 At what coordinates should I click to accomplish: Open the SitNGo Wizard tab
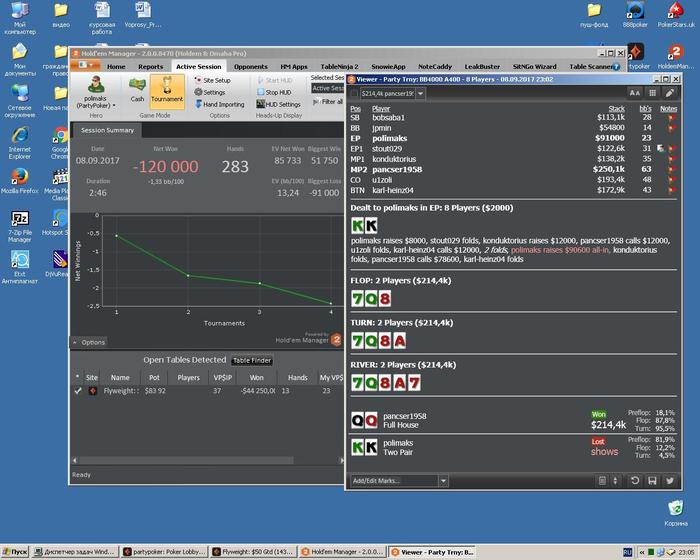[534, 67]
